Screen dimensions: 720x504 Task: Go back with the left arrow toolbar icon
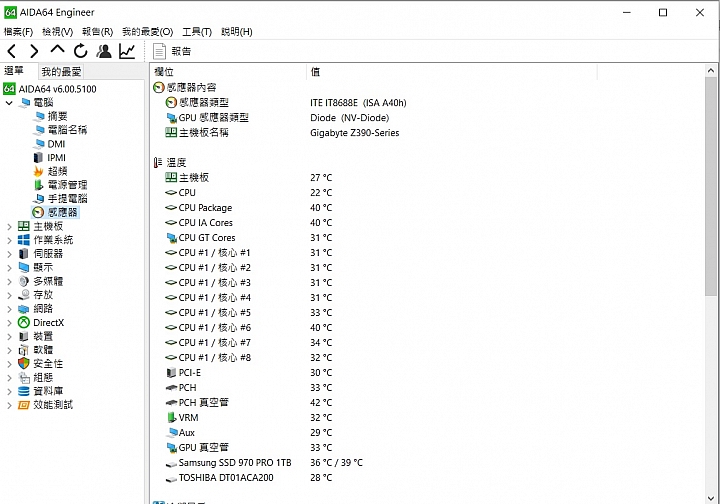tap(12, 51)
